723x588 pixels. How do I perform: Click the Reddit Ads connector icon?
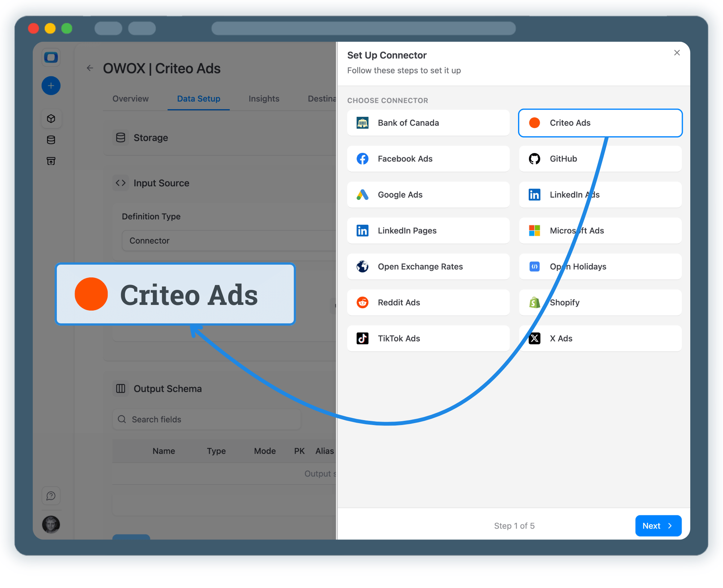(362, 302)
